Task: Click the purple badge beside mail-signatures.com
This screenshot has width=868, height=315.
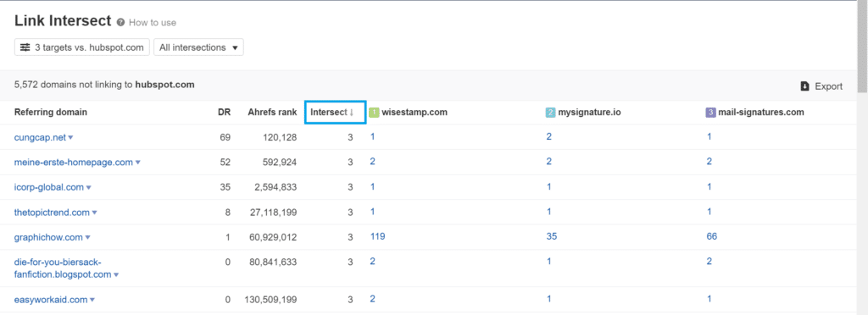Action: coord(710,112)
